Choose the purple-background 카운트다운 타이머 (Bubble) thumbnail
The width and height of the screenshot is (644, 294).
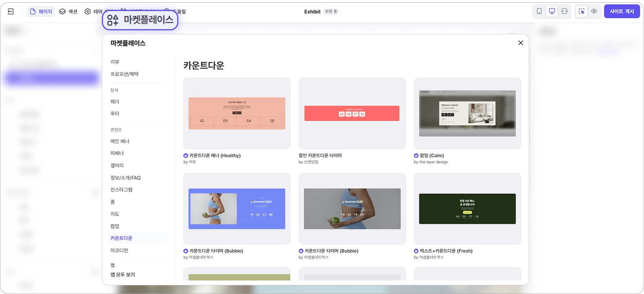coord(237,209)
